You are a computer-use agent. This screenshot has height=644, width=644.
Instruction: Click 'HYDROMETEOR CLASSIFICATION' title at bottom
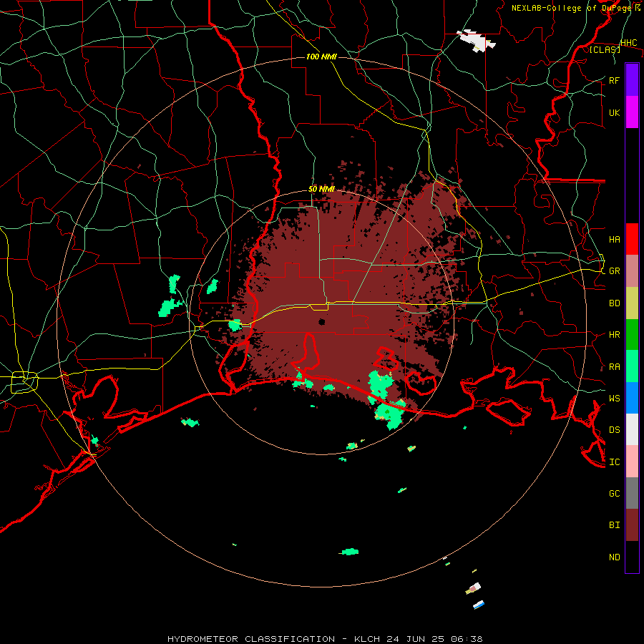tap(251, 639)
